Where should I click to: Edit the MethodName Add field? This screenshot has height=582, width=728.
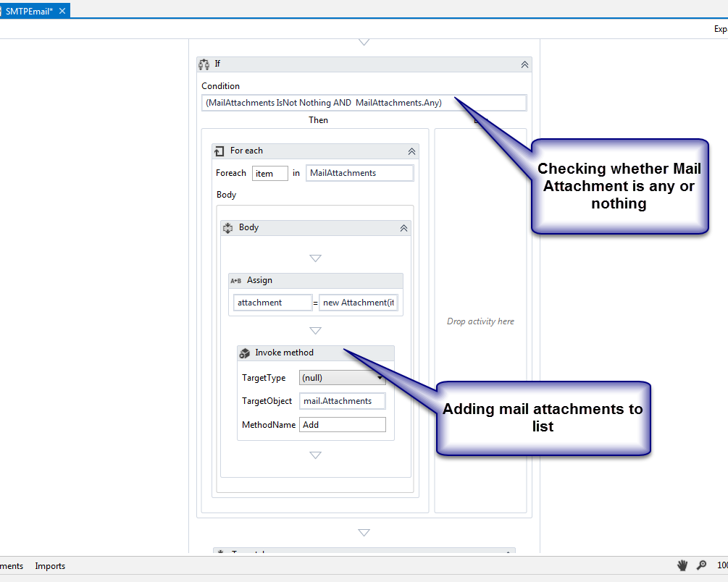(x=342, y=425)
